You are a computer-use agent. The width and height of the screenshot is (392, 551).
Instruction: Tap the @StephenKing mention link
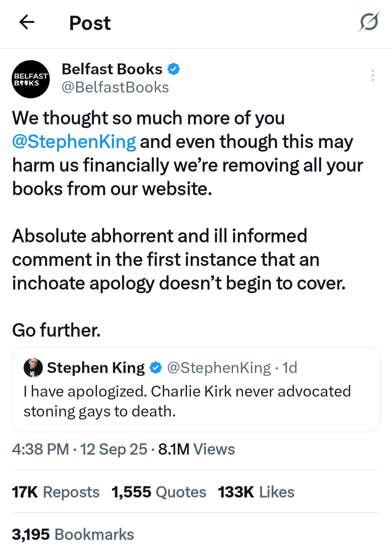pos(74,142)
